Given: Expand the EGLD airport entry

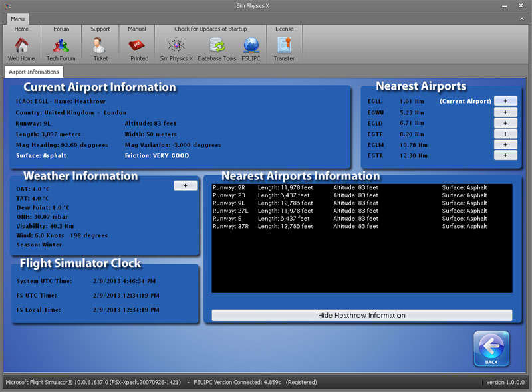Looking at the screenshot, I should click(505, 123).
